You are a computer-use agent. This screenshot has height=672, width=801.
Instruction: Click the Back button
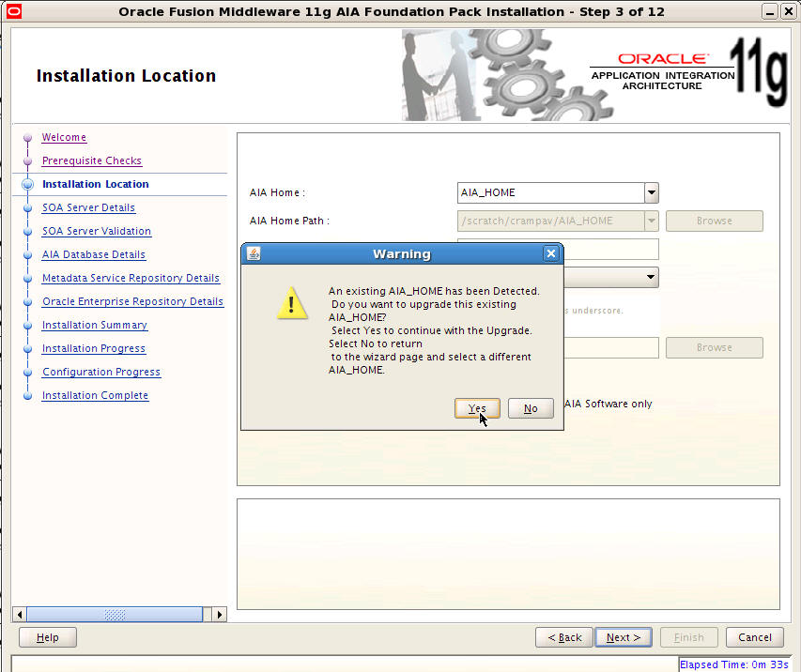click(564, 638)
